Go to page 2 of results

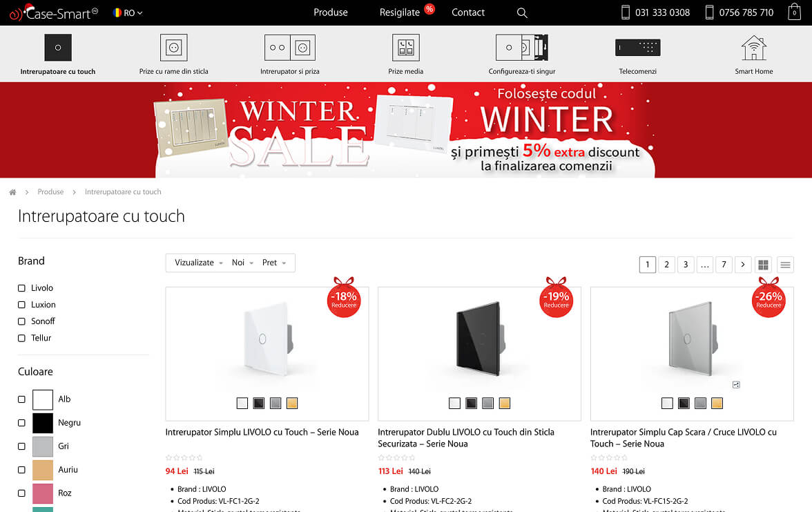pyautogui.click(x=666, y=265)
